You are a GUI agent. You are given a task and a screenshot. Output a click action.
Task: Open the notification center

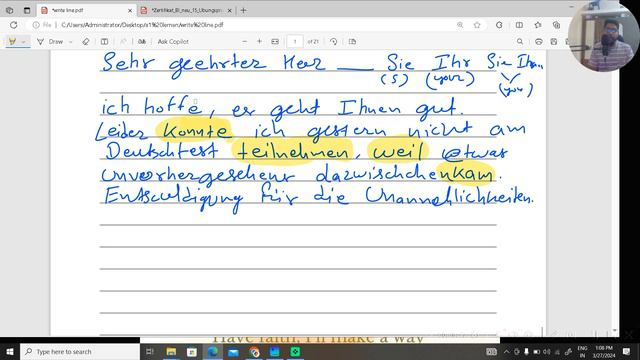click(x=627, y=351)
